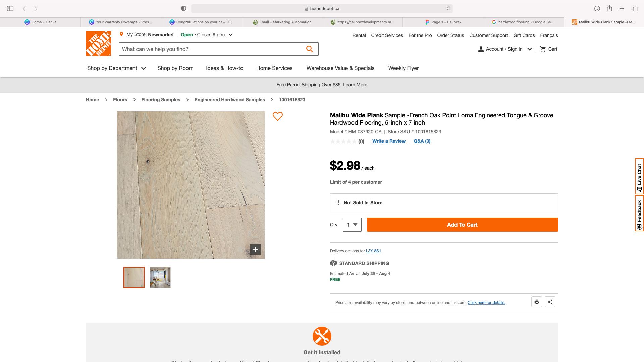Click the Add To Cart button
Image resolution: width=644 pixels, height=362 pixels.
[x=462, y=225]
